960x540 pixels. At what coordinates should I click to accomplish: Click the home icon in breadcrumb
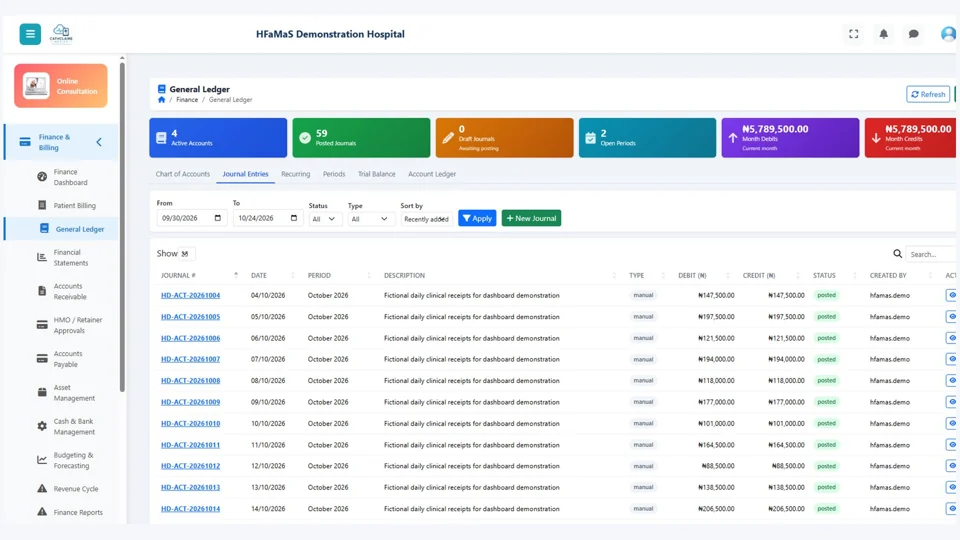(162, 100)
